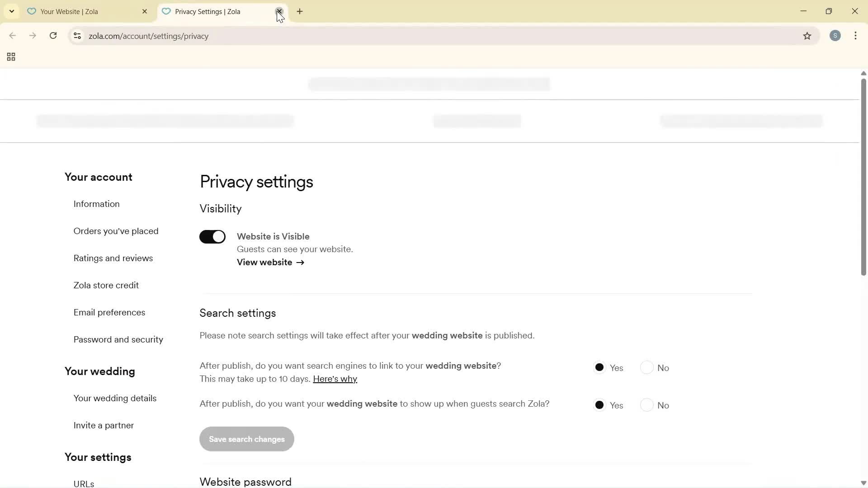868x488 pixels.
Task: Select No for showing in Zola guest search
Action: pyautogui.click(x=647, y=405)
